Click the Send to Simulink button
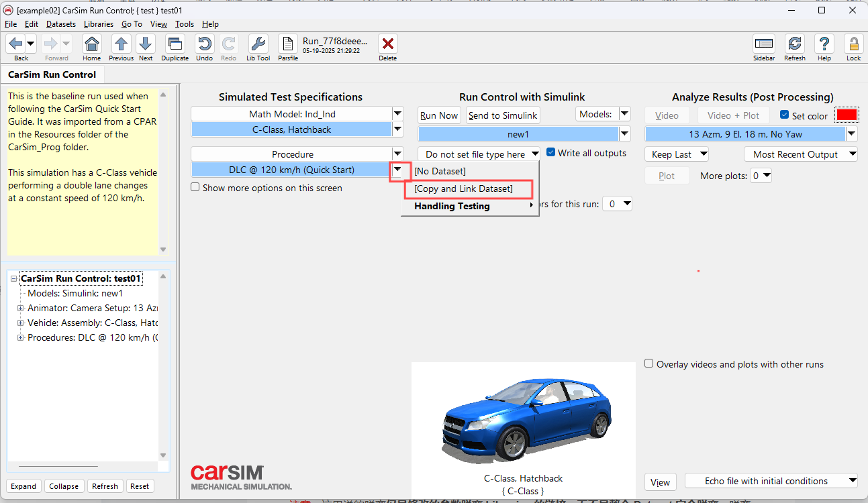The height and width of the screenshot is (503, 868). pyautogui.click(x=503, y=115)
